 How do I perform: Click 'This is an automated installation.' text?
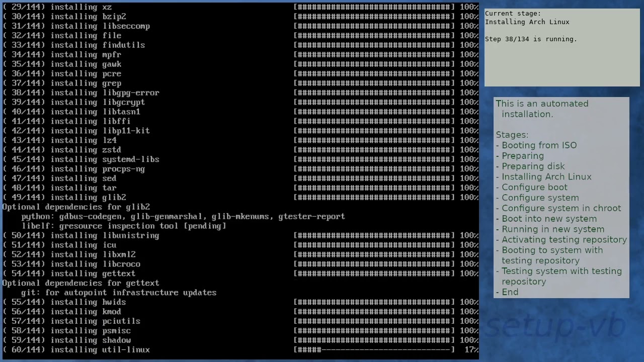pos(542,109)
